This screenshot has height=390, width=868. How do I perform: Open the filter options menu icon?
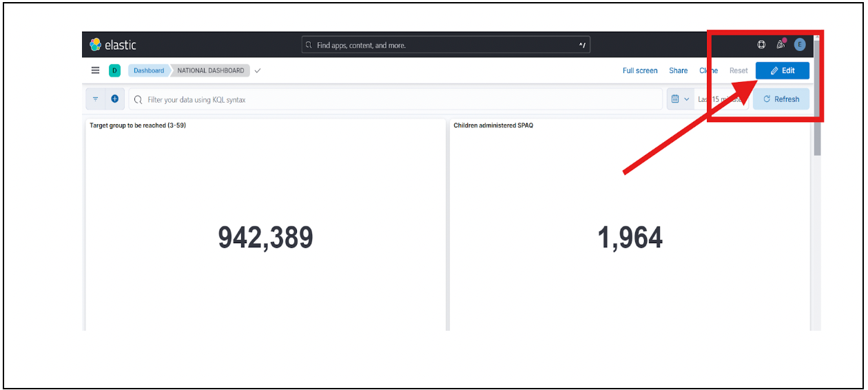95,99
